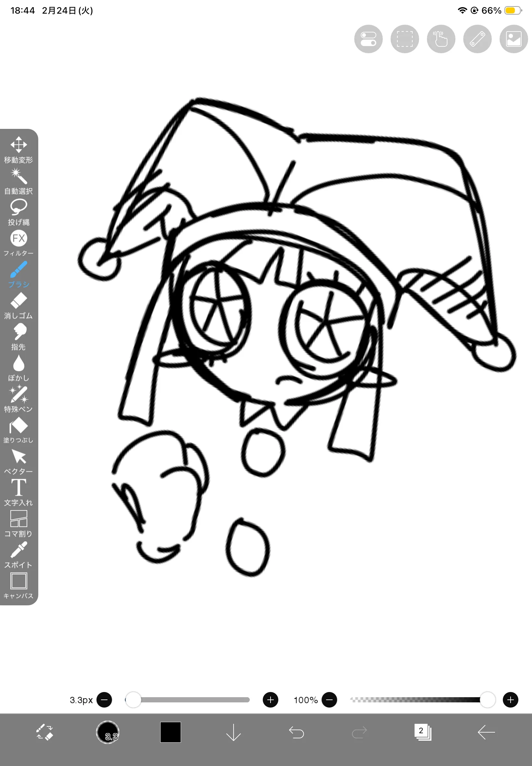Tap the down arrow in bottom bar

(x=233, y=732)
